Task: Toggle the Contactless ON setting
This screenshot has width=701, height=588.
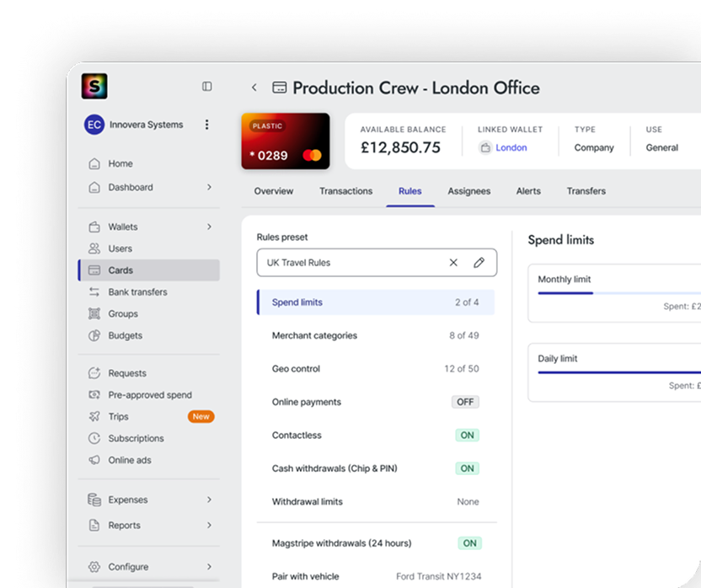Action: coord(467,436)
